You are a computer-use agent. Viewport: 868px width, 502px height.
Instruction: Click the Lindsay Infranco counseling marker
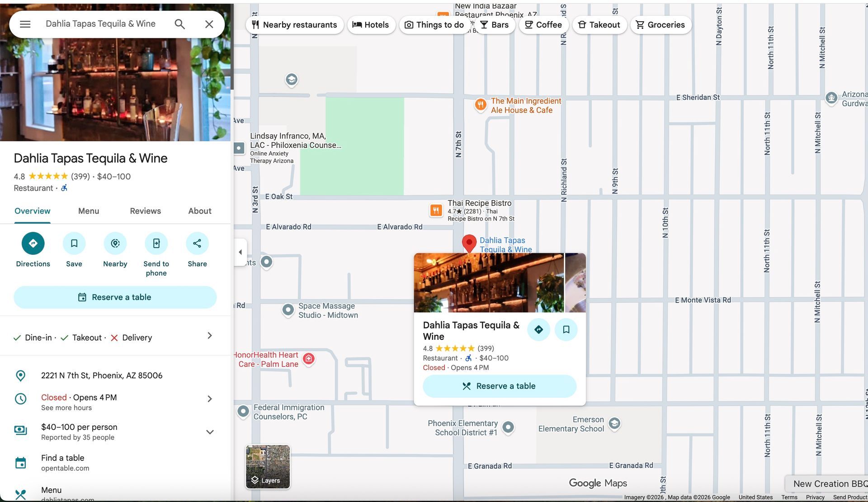(x=239, y=148)
